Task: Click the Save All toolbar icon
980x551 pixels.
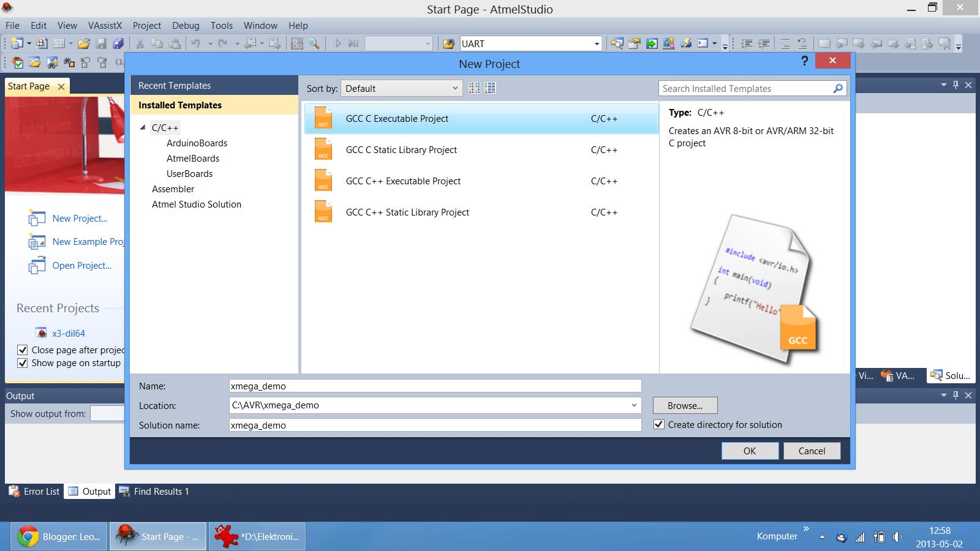Action: (118, 43)
